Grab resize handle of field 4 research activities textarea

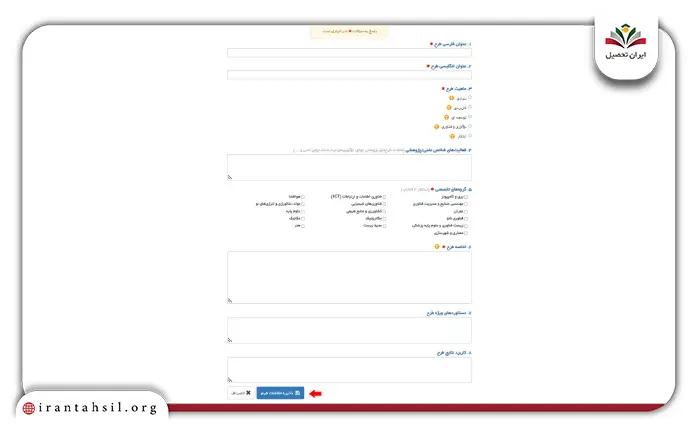pyautogui.click(x=230, y=177)
